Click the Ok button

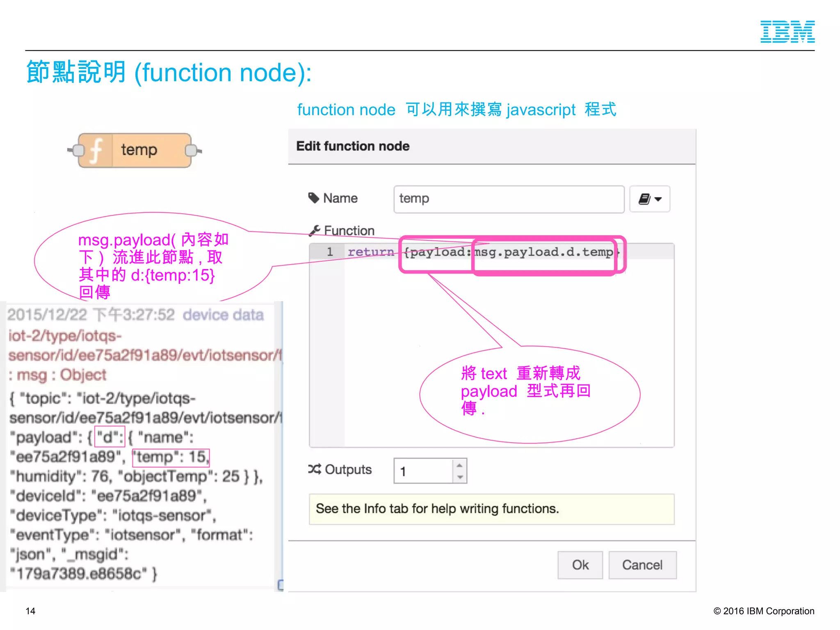pos(580,565)
